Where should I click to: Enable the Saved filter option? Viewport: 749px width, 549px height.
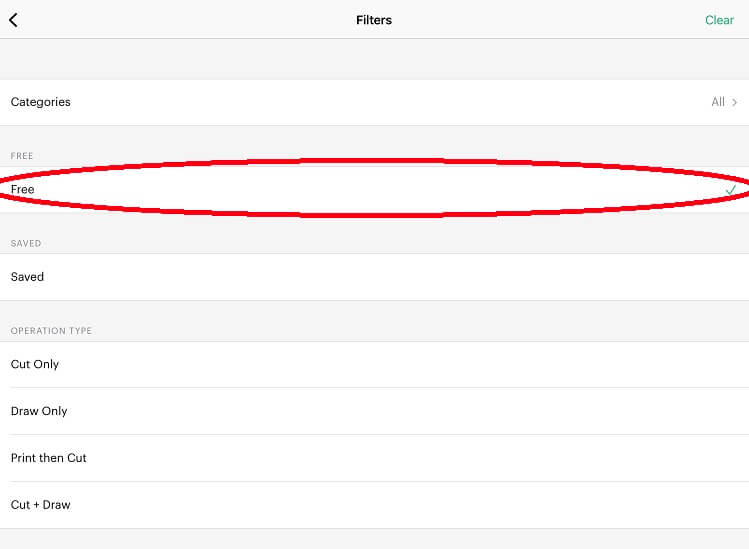(x=374, y=277)
